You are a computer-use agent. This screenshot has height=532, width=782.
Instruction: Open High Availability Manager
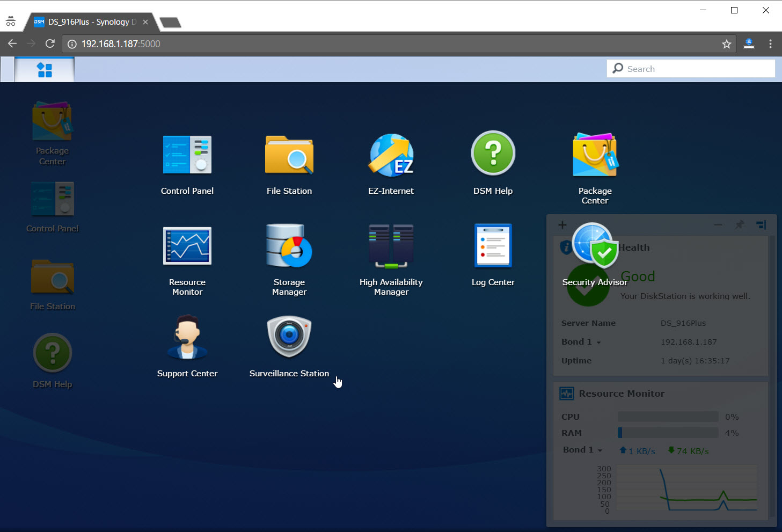pyautogui.click(x=391, y=260)
